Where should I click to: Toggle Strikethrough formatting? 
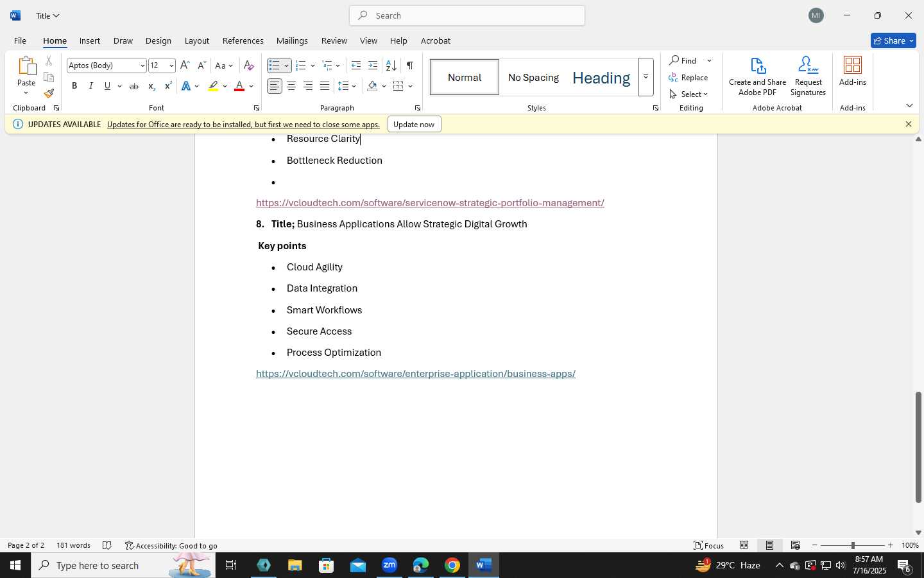pos(134,86)
